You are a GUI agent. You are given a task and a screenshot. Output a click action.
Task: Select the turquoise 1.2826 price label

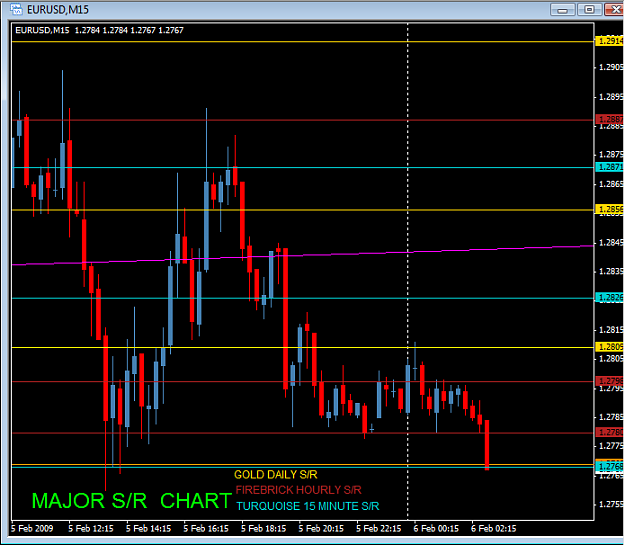coord(609,297)
